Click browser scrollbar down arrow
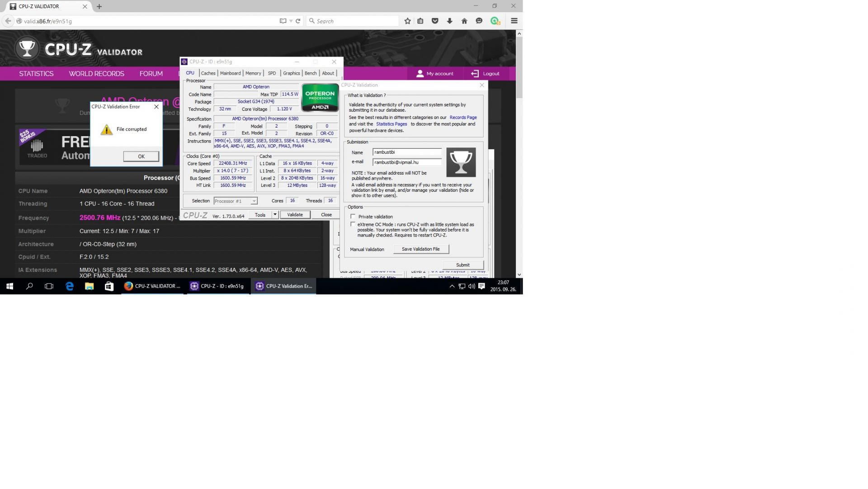 point(519,275)
